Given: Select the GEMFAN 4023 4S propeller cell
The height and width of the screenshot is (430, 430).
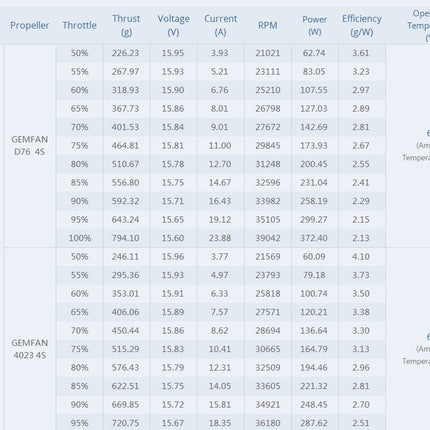Looking at the screenshot, I should pos(30,349).
